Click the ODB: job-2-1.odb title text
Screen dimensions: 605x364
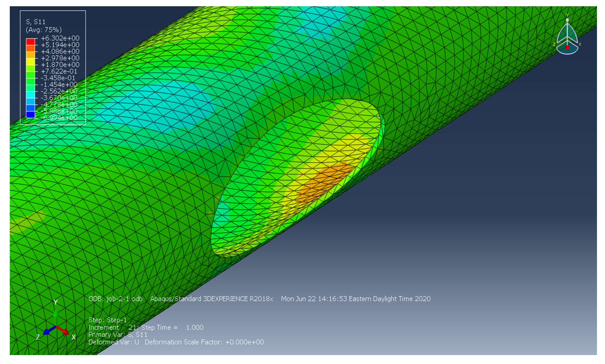115,299
